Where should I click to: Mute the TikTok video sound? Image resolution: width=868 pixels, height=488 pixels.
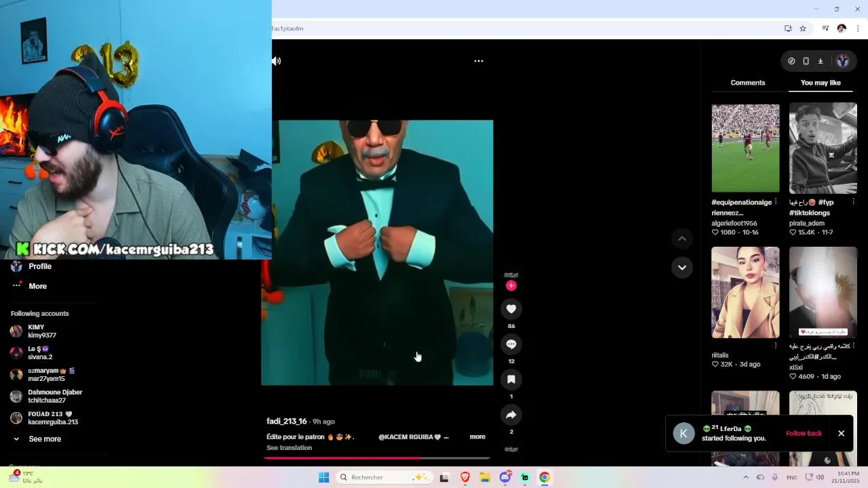click(x=276, y=61)
